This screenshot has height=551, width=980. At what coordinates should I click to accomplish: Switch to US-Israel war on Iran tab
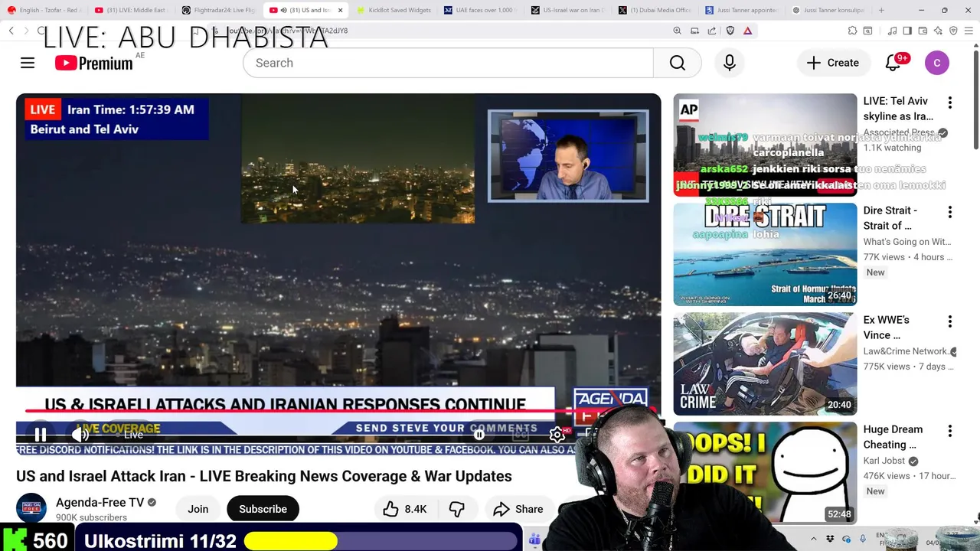[567, 10]
